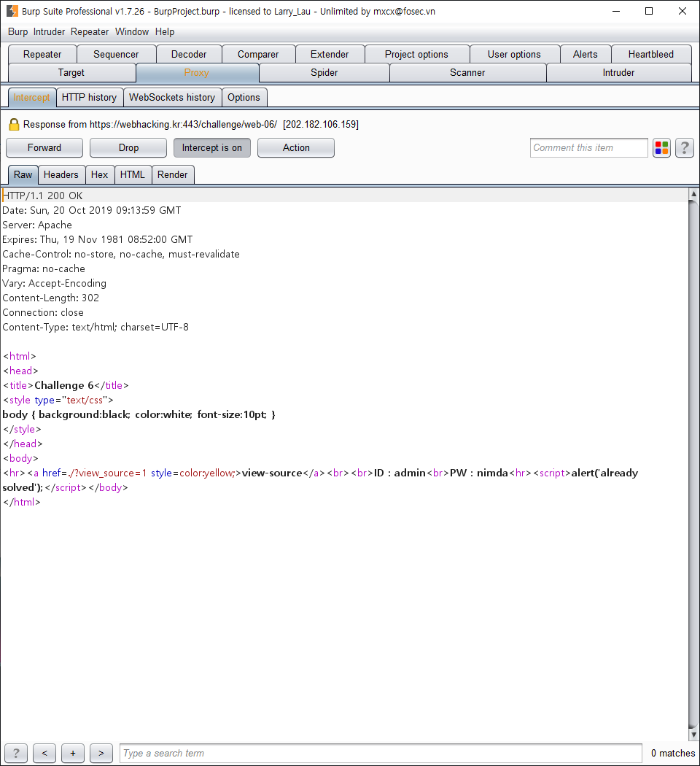Click the Content-Type: text/html header line

tap(96, 327)
